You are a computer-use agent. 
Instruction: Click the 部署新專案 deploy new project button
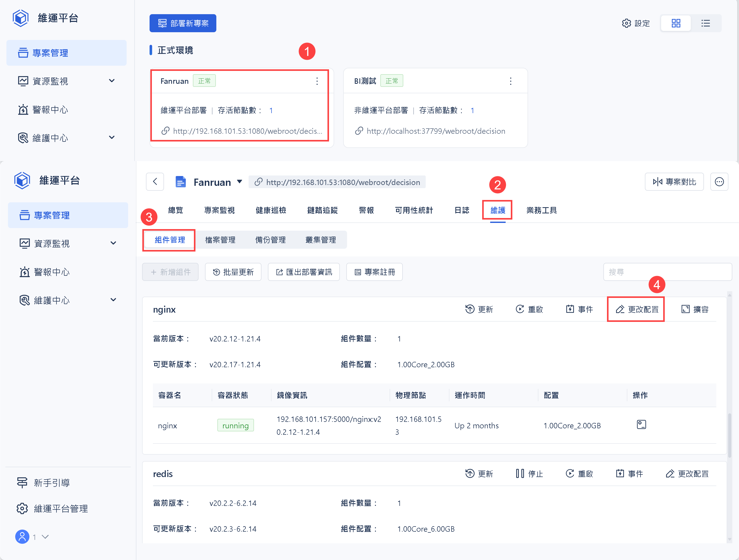point(183,23)
